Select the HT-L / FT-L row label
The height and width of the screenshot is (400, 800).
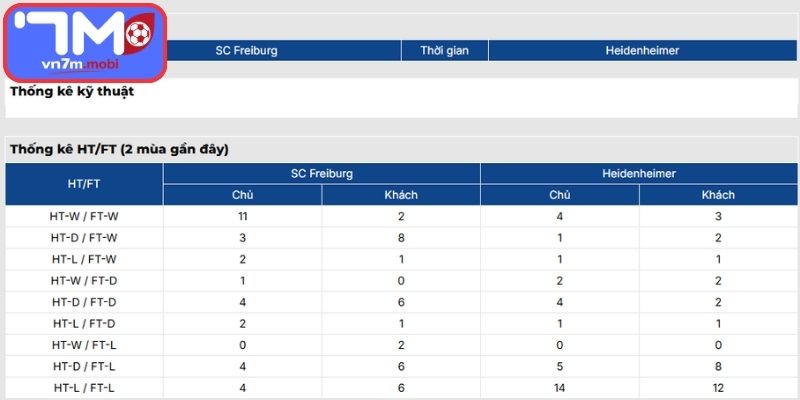click(x=84, y=388)
